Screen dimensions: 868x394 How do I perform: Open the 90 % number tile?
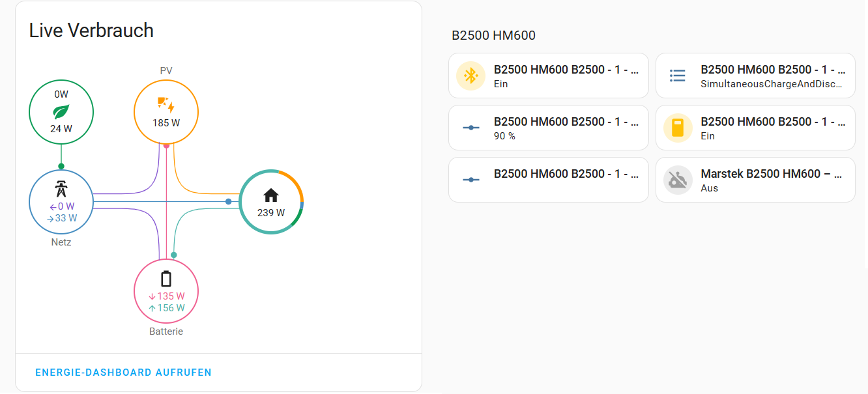click(549, 128)
